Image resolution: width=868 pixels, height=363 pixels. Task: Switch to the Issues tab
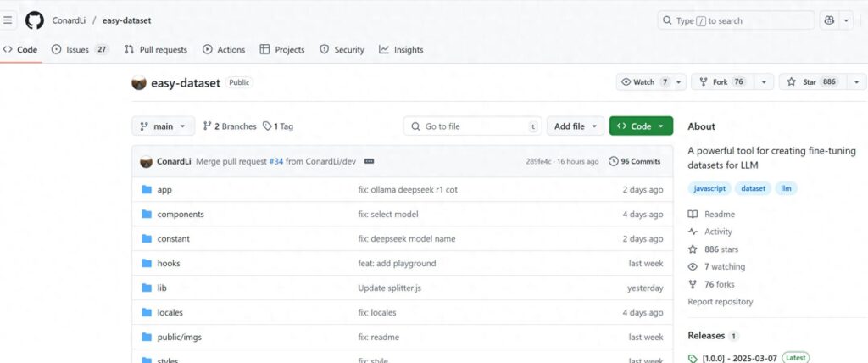tap(80, 50)
